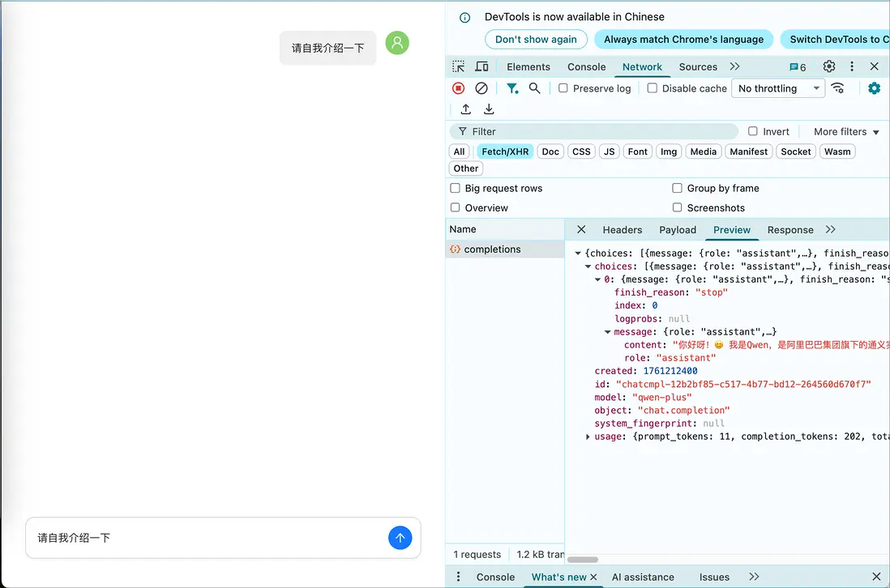Enable the Preserve log checkbox
890x588 pixels.
pyautogui.click(x=563, y=88)
